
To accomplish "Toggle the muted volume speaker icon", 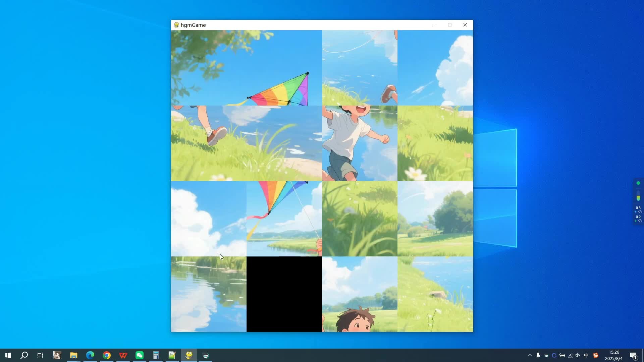I will tap(578, 355).
